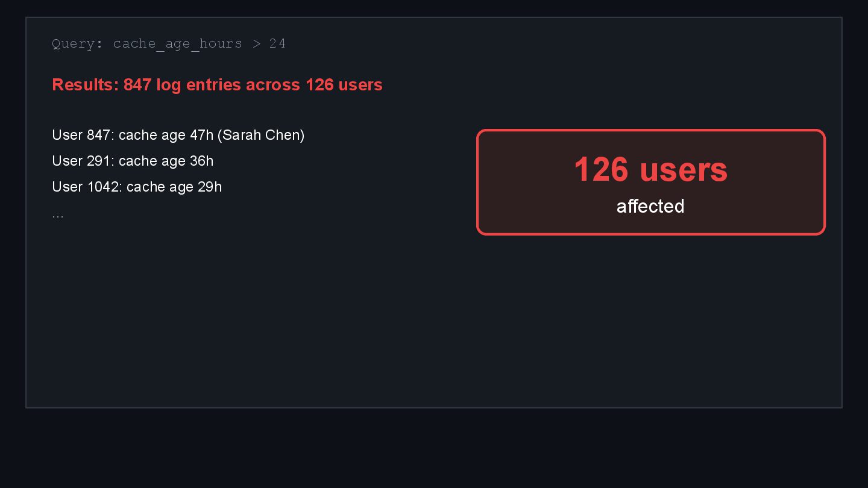Click the word "across" in the results heading
This screenshot has height=488, width=868.
273,85
